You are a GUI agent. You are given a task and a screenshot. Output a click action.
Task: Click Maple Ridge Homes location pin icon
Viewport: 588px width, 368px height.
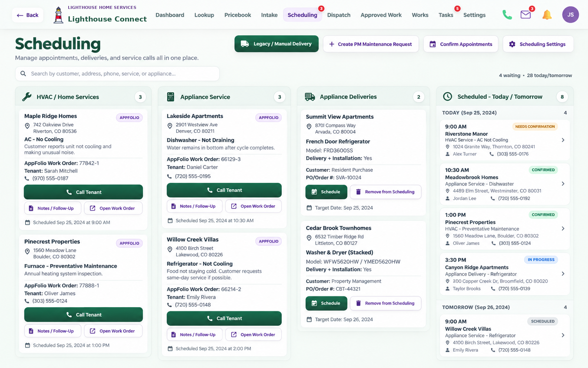27,126
